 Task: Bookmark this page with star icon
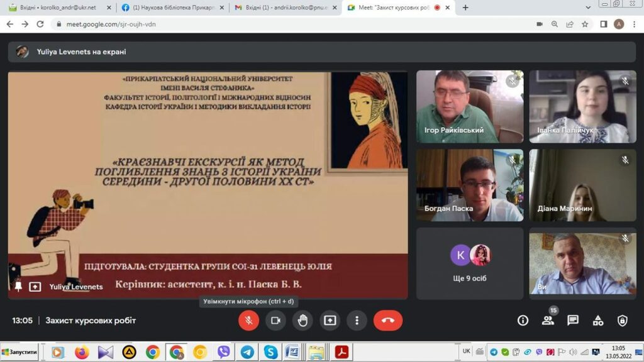pyautogui.click(x=585, y=24)
